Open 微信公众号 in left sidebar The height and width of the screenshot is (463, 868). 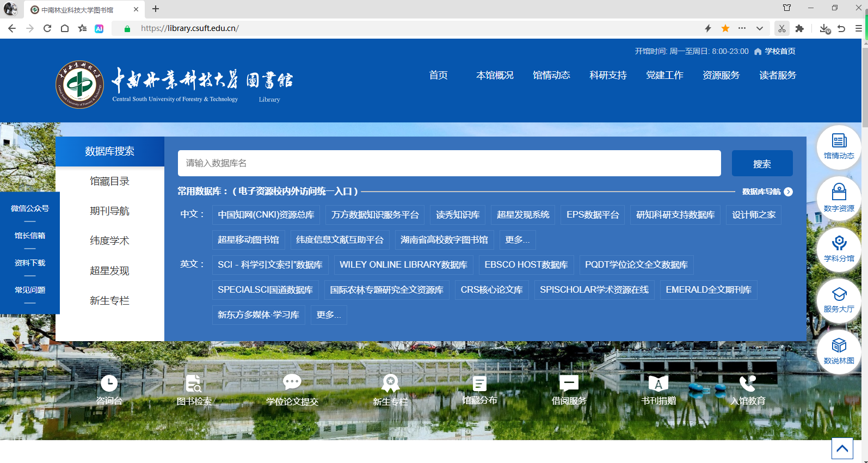point(30,208)
